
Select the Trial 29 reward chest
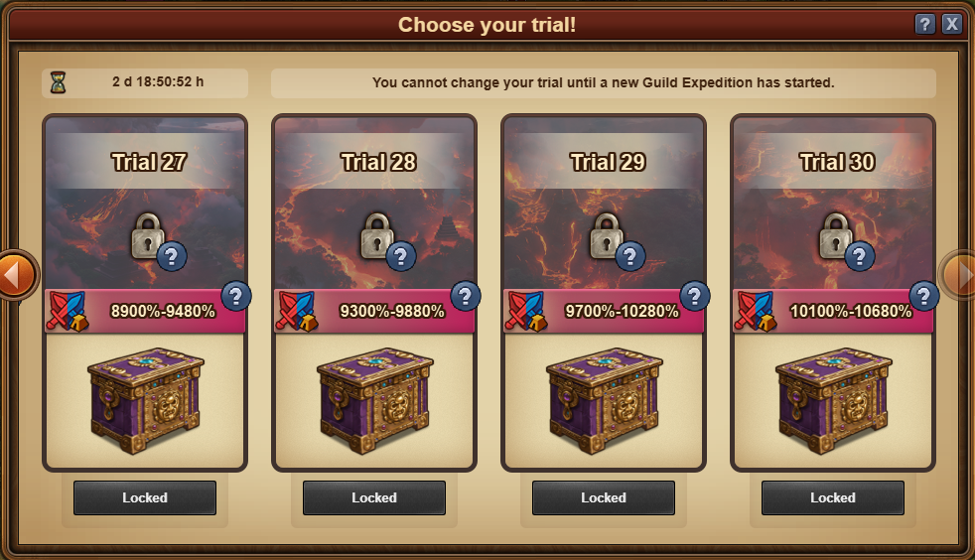[604, 399]
